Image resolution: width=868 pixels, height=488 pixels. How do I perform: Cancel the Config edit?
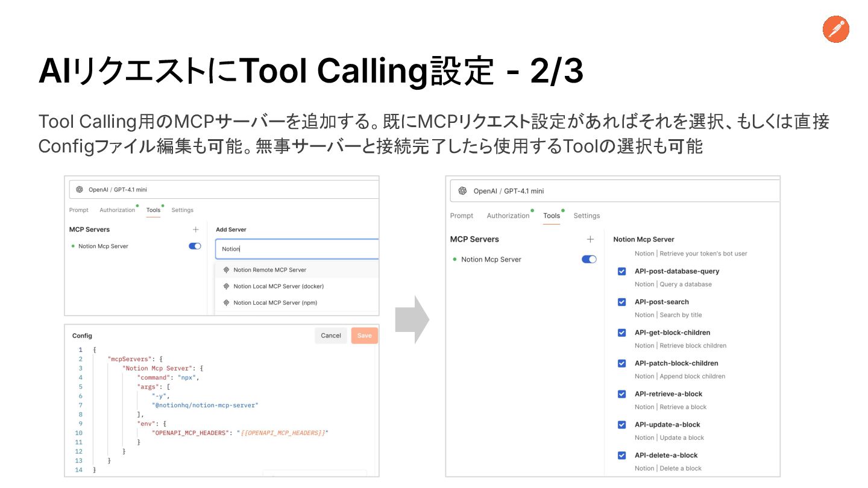pyautogui.click(x=331, y=336)
